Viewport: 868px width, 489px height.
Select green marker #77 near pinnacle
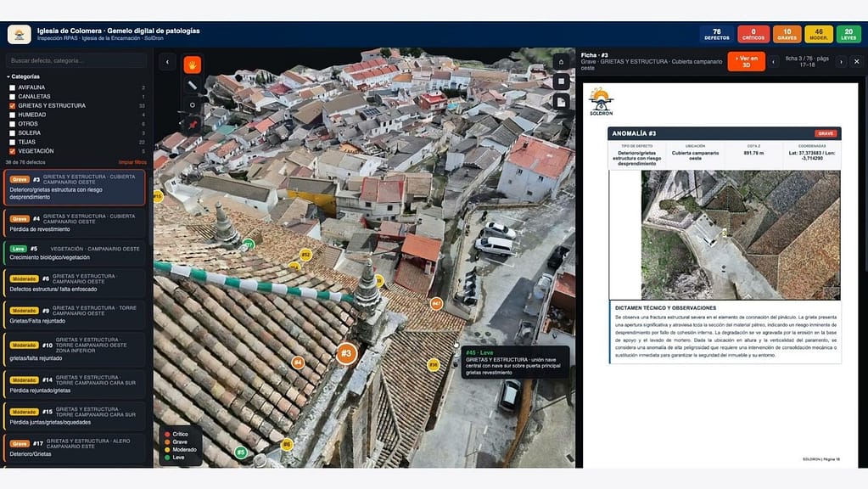click(249, 244)
